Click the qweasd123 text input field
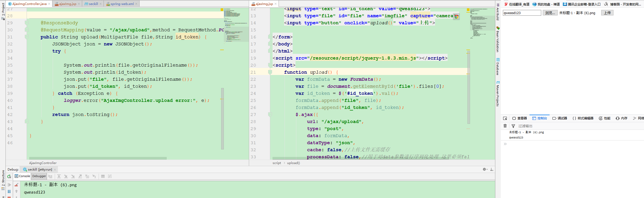644x198 pixels. (522, 13)
